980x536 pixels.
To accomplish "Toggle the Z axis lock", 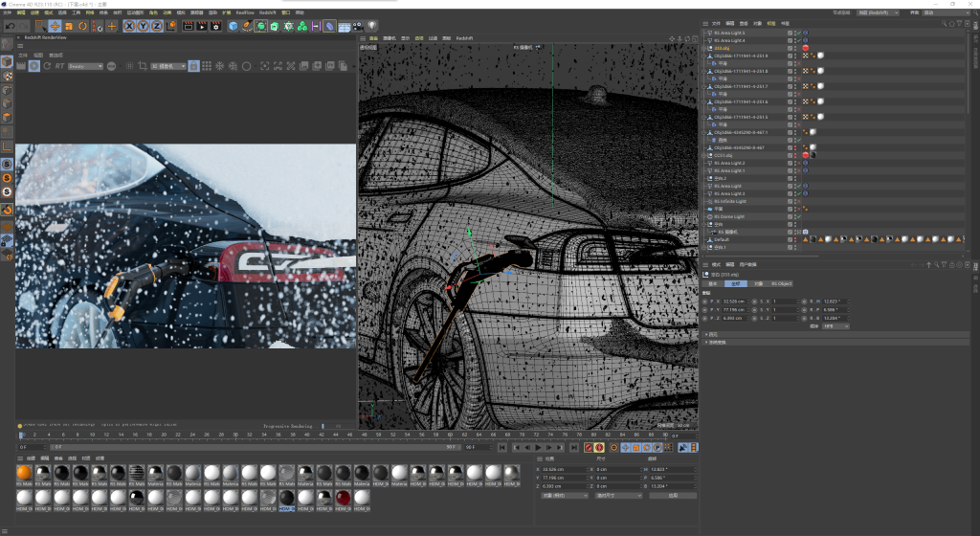I will [x=156, y=26].
